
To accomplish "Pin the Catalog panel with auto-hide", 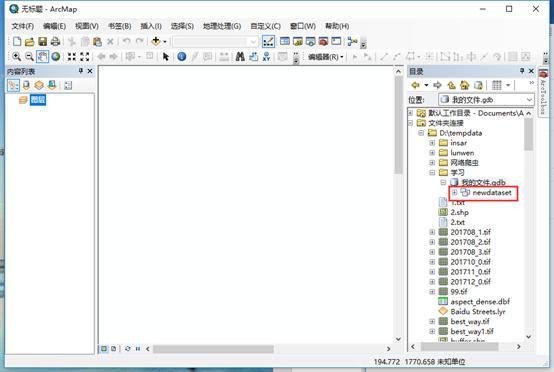I will click(522, 71).
